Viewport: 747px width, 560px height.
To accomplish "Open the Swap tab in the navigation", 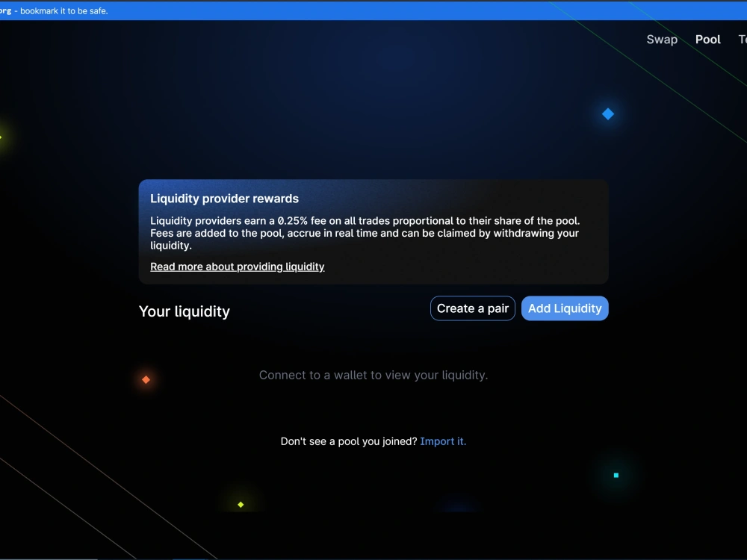I will pos(662,39).
